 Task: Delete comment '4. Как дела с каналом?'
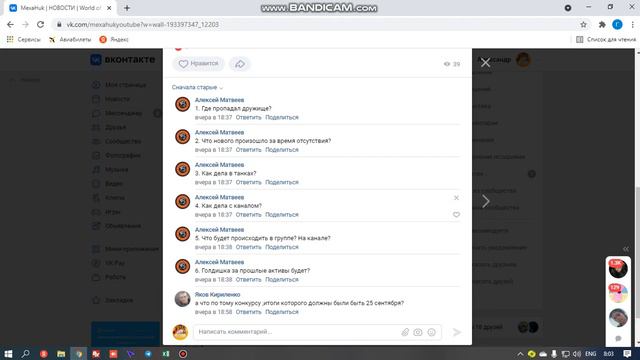(456, 198)
